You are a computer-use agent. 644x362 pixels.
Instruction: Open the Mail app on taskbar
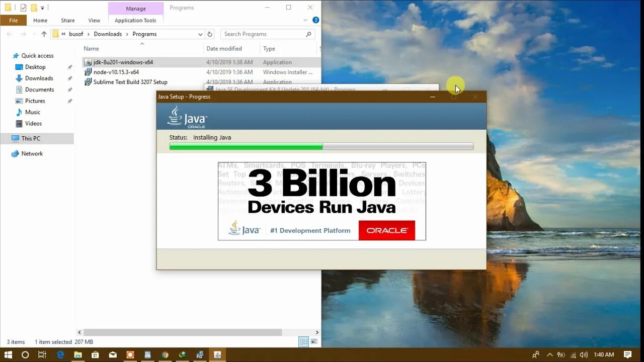(x=113, y=354)
